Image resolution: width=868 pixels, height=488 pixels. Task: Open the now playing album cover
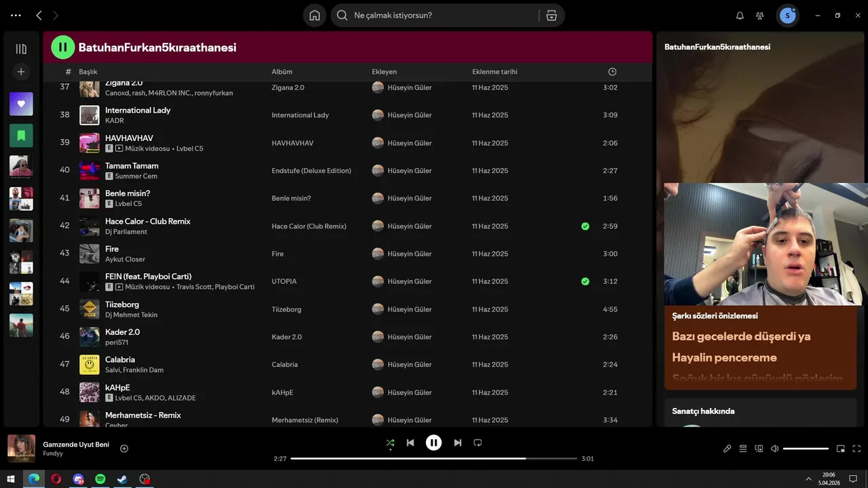pyautogui.click(x=21, y=449)
